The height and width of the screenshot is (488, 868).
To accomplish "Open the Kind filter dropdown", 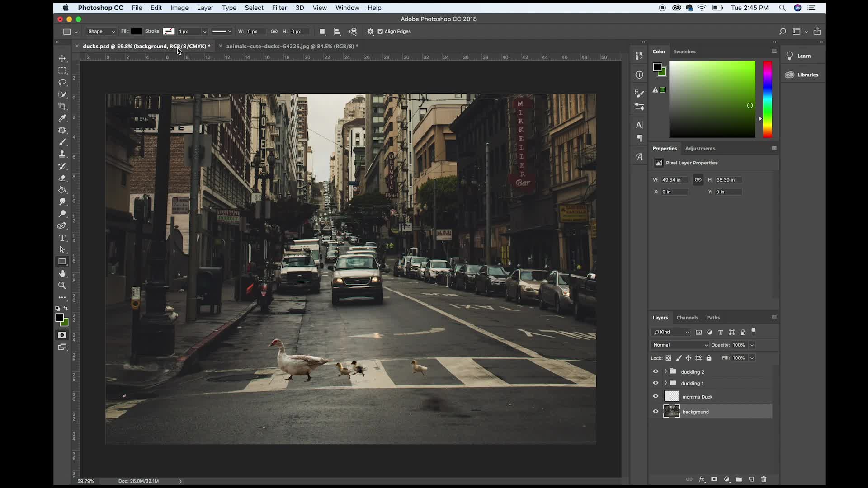I will click(x=670, y=332).
